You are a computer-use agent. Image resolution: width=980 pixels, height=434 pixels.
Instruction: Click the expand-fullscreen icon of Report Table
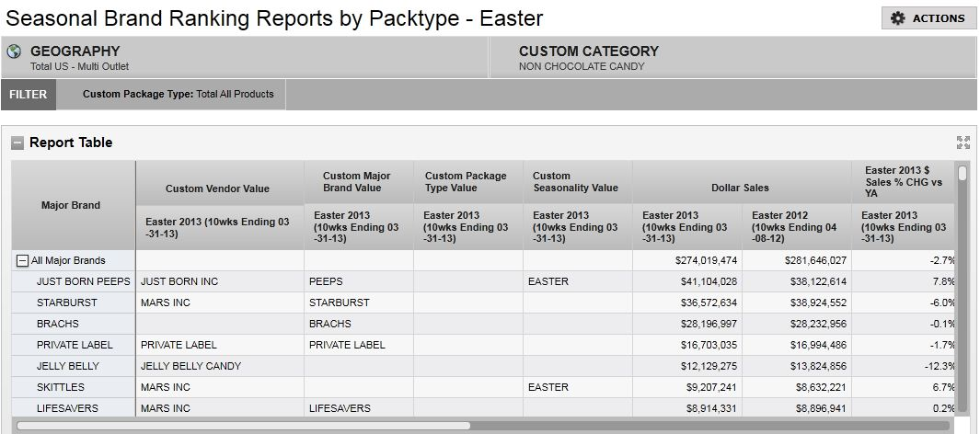(x=963, y=143)
